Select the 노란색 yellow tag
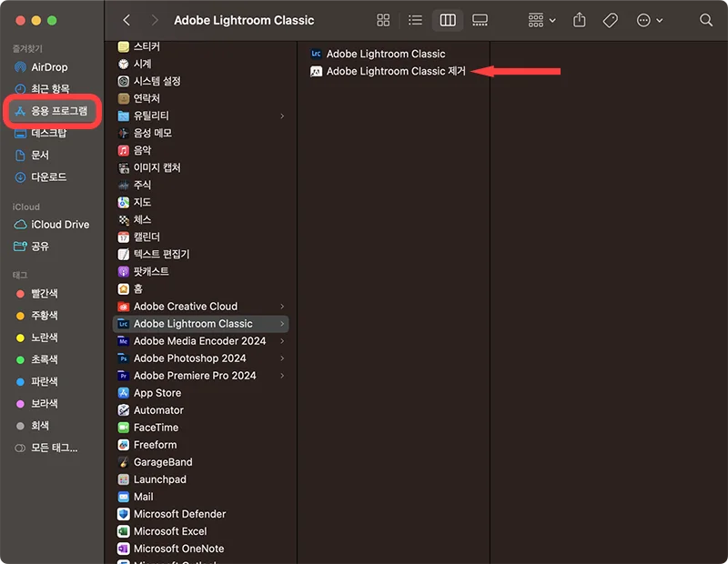The width and height of the screenshot is (728, 564). click(37, 337)
